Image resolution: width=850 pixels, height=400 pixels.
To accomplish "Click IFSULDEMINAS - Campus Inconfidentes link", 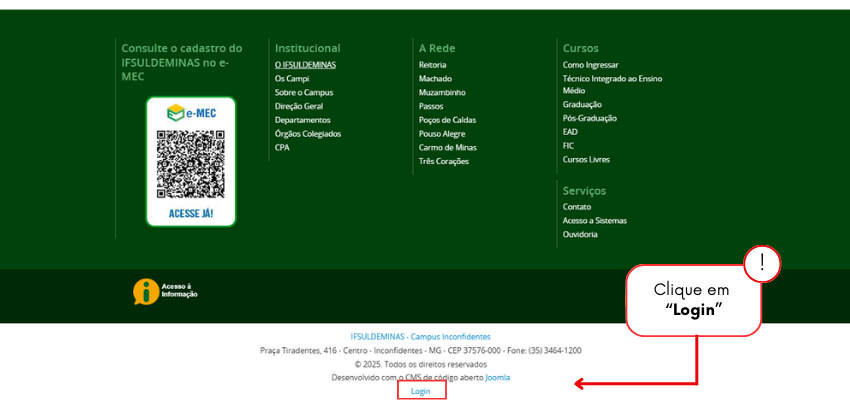I will coord(420,337).
